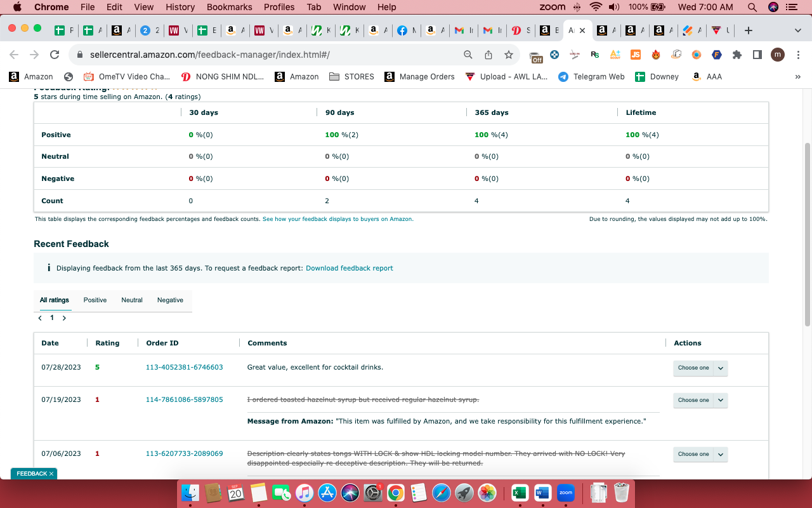Open the Telegram Web bookmark
812x508 pixels.
click(x=592, y=76)
